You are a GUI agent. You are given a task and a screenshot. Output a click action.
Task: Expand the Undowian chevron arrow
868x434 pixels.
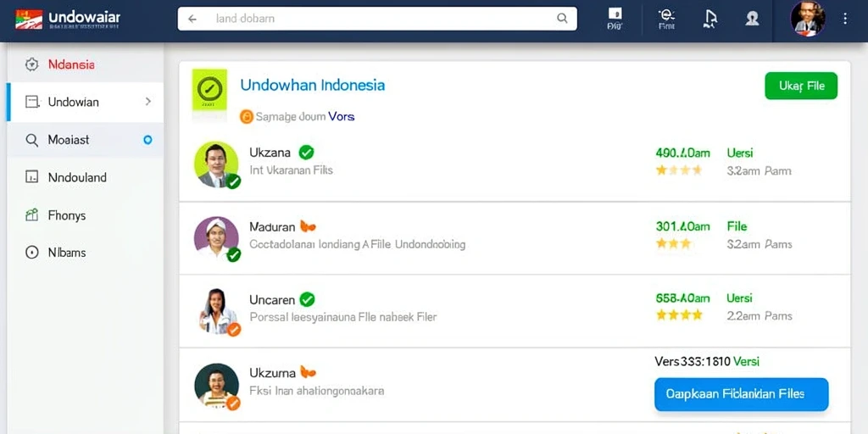click(147, 102)
